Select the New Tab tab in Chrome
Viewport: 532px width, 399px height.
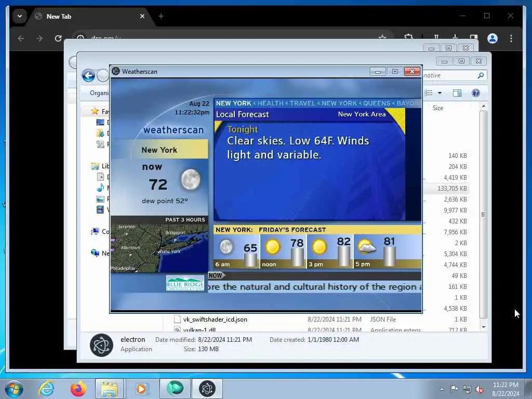(90, 16)
